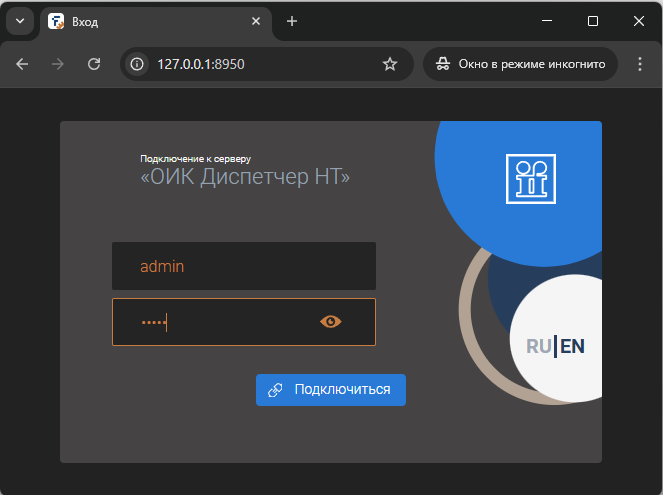663x495 pixels.
Task: Open a new tab with plus button
Action: [292, 21]
